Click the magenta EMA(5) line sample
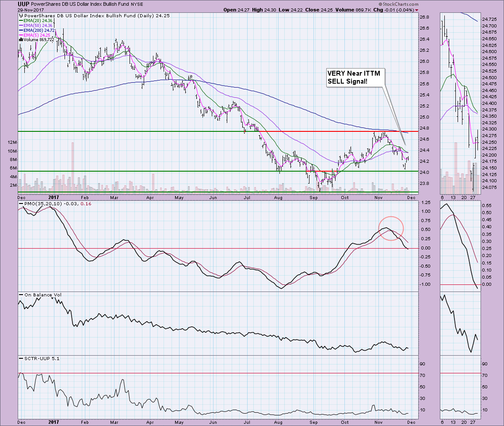This screenshot has width=504, height=426. coord(21,35)
